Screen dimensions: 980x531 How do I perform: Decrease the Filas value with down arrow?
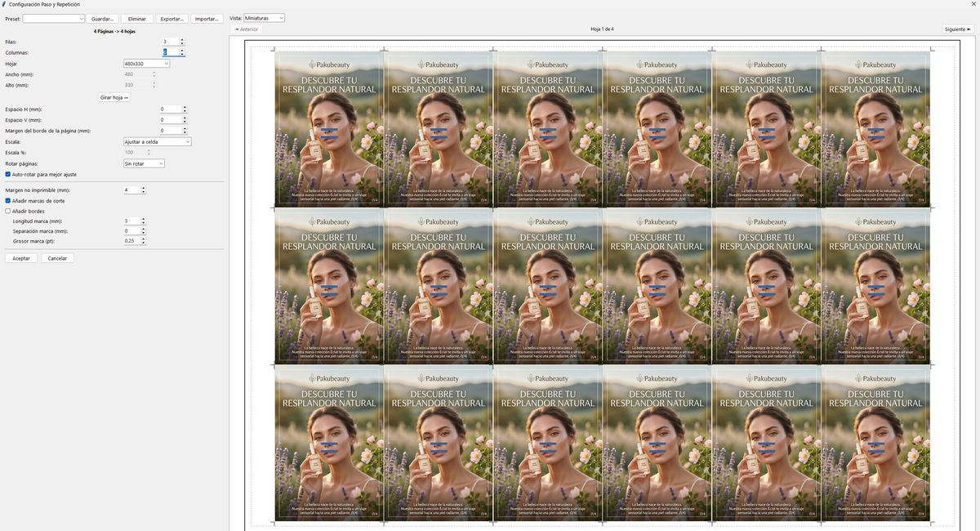coord(182,44)
